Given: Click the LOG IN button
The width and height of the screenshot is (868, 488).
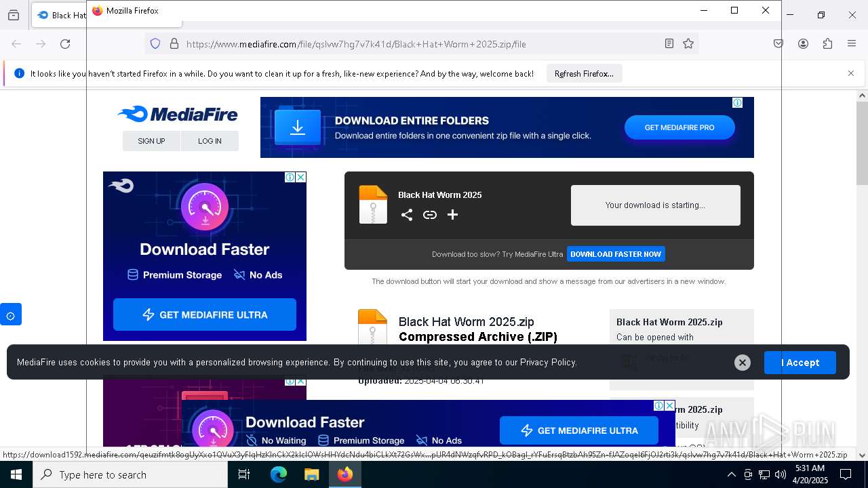Looking at the screenshot, I should (x=210, y=141).
